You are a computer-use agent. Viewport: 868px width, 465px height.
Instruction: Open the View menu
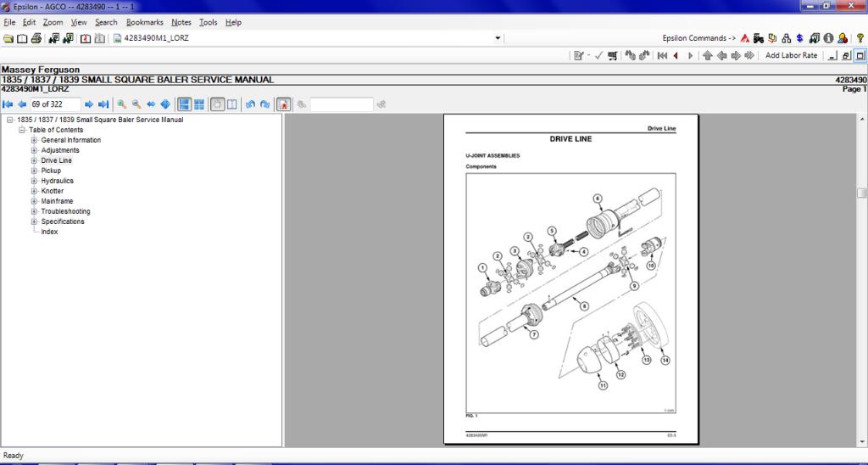point(79,22)
